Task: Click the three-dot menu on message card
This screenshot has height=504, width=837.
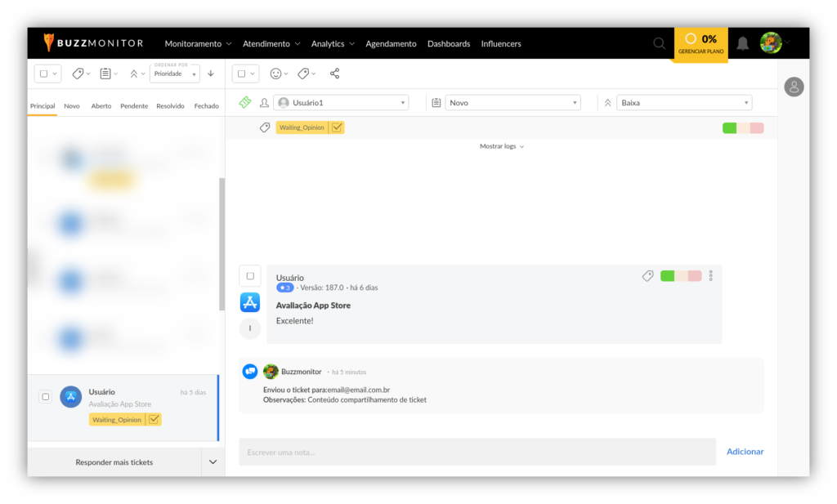Action: point(711,276)
